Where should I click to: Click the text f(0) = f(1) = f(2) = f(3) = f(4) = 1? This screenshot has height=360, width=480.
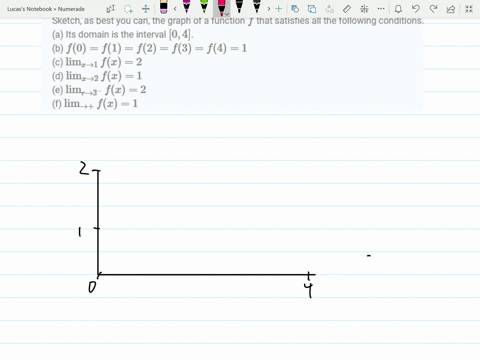(157, 48)
